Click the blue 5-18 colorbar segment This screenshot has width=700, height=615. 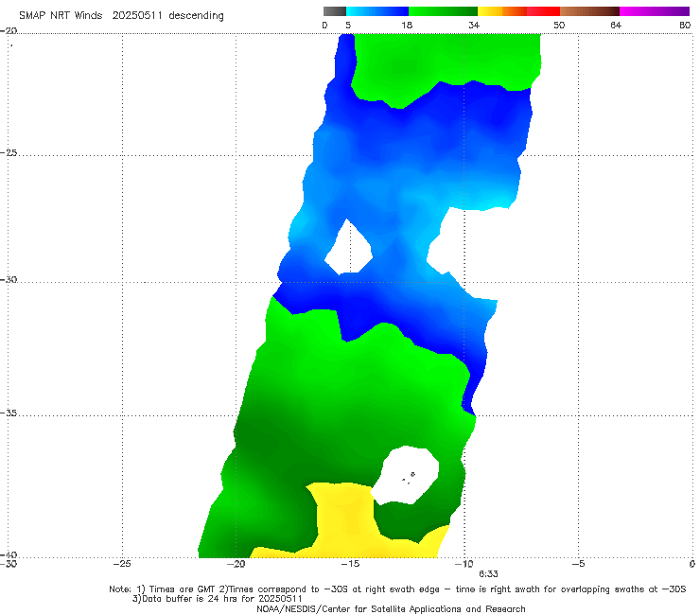pos(377,11)
